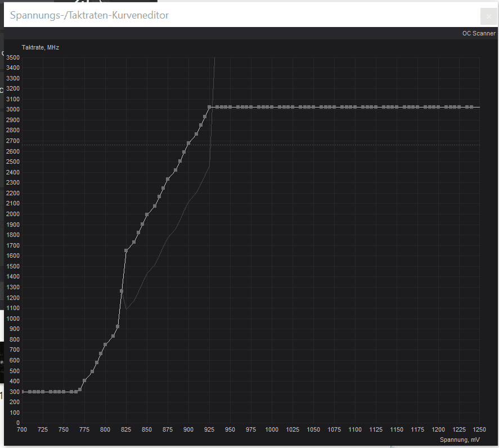Click the peak node at 925 mV and 3000 MHz

[209, 107]
